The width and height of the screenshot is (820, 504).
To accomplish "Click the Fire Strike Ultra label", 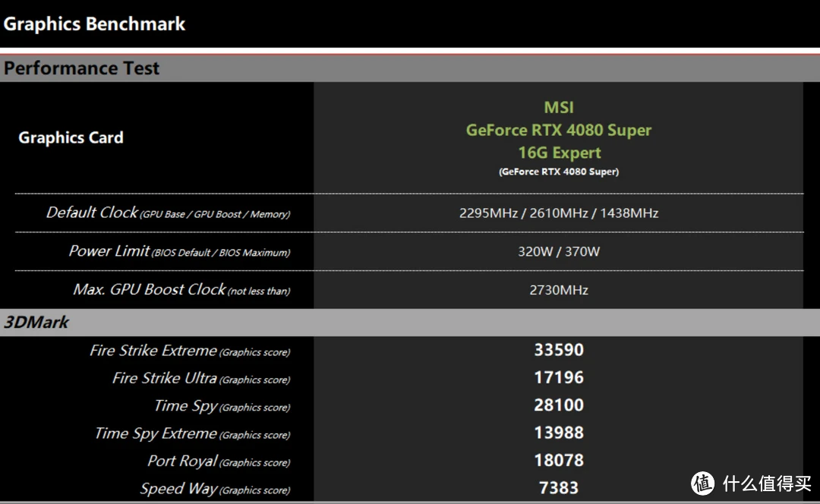I will (x=201, y=378).
